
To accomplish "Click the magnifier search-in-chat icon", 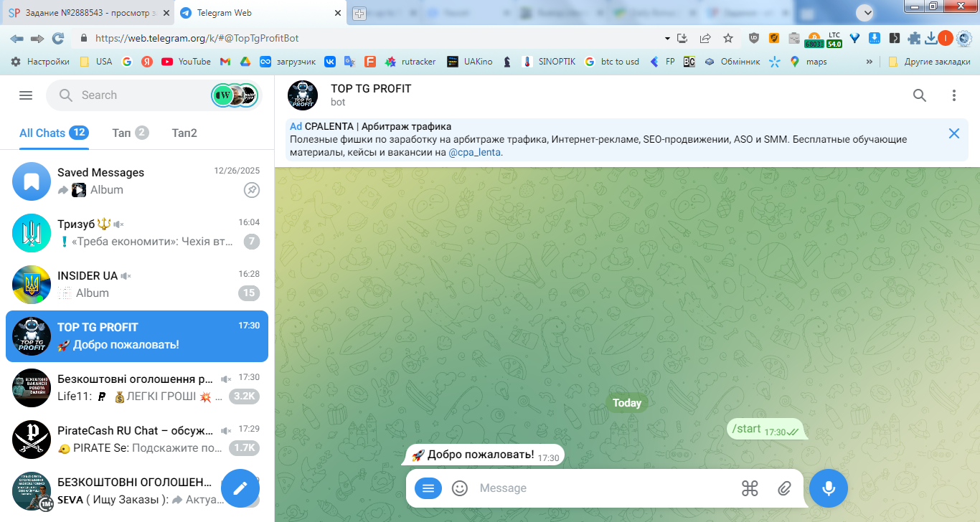I will click(x=920, y=95).
